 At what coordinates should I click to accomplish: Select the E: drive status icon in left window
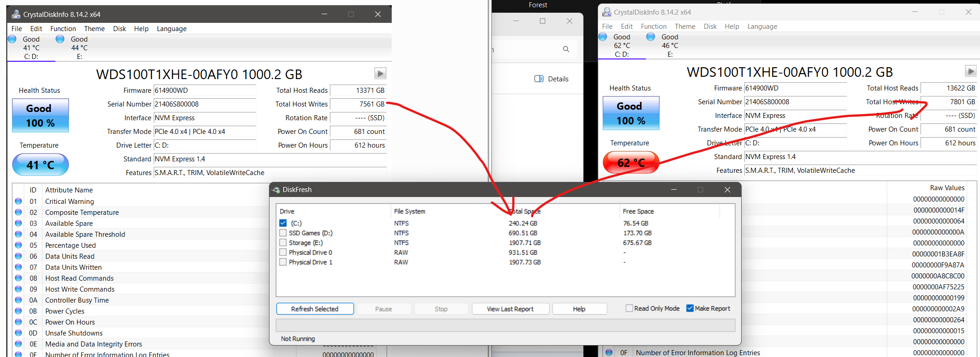pos(60,39)
